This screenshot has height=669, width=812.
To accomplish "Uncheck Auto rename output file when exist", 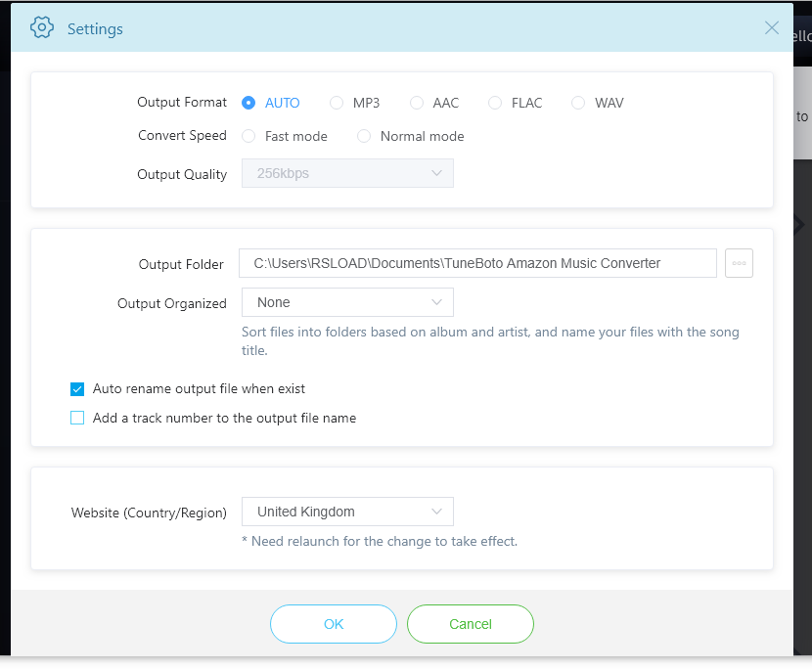I will 77,388.
